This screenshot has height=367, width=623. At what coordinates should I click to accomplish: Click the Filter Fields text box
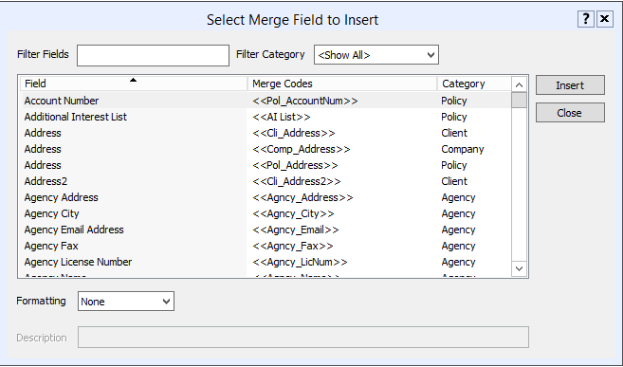(153, 55)
